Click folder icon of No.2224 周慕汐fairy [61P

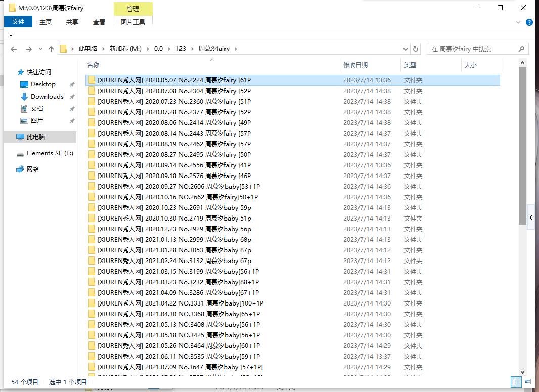tap(92, 80)
